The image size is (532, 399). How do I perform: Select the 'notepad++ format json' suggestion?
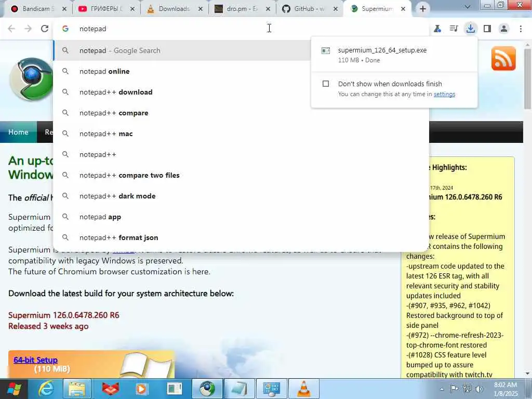coord(241,237)
